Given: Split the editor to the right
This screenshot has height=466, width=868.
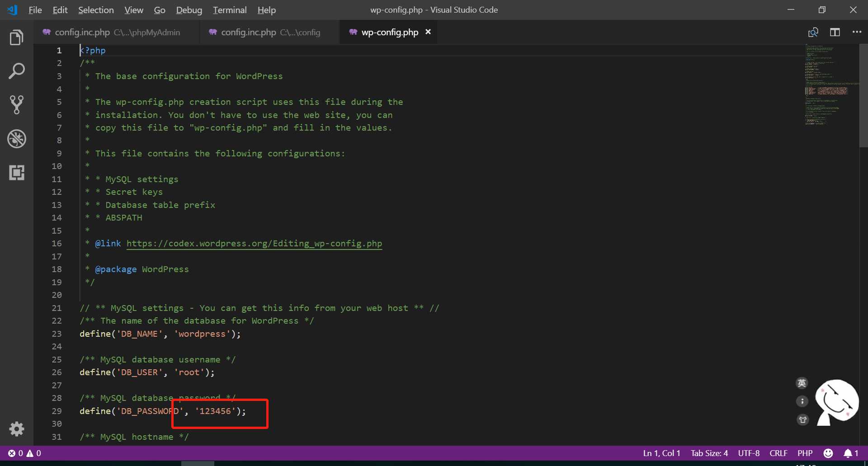Looking at the screenshot, I should point(835,32).
